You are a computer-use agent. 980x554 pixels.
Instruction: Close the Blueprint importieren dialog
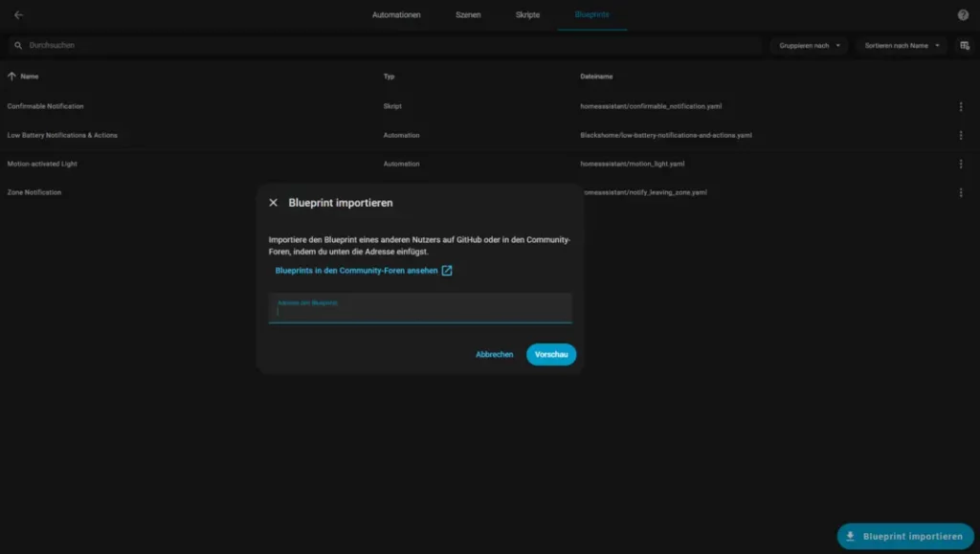pyautogui.click(x=273, y=202)
